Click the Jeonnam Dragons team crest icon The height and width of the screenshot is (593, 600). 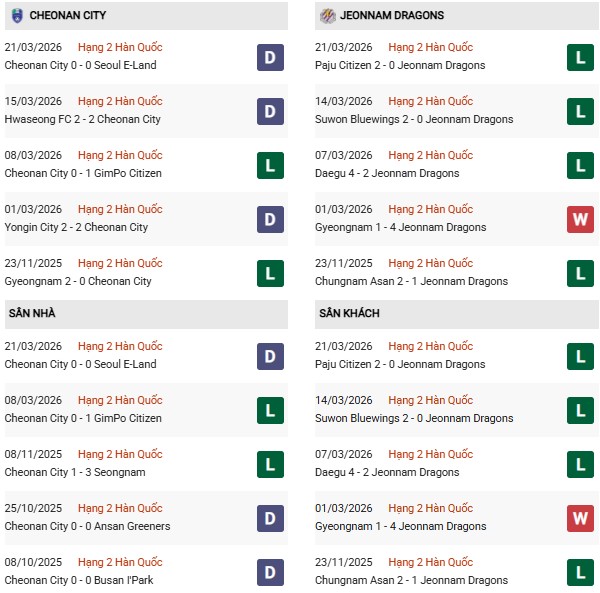(x=328, y=16)
